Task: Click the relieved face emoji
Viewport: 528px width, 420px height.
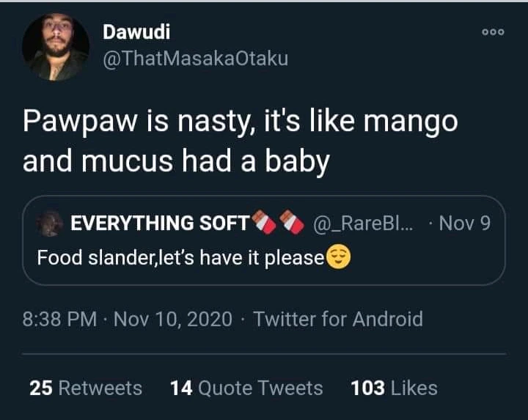Action: click(x=337, y=257)
